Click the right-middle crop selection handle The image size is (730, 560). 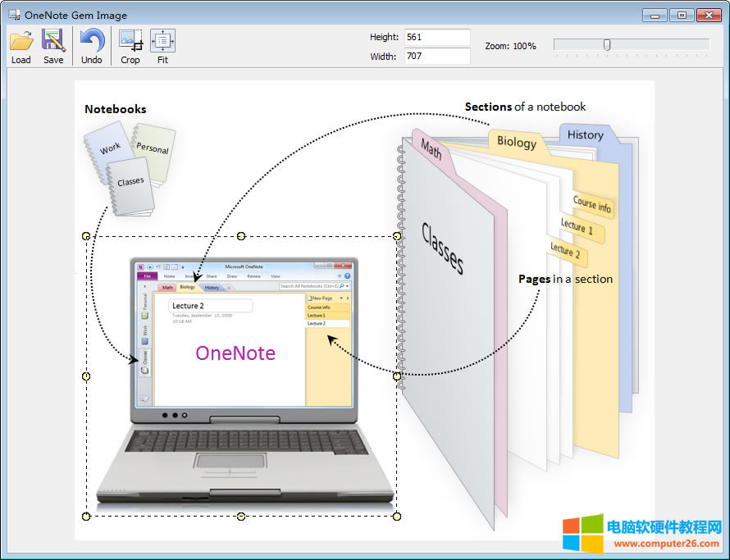397,376
